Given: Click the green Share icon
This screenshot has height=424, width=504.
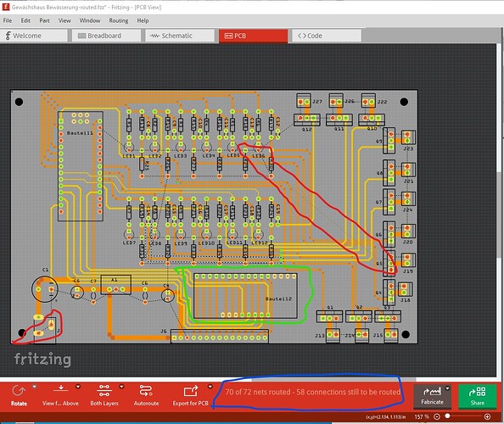Looking at the screenshot, I should coord(478,392).
